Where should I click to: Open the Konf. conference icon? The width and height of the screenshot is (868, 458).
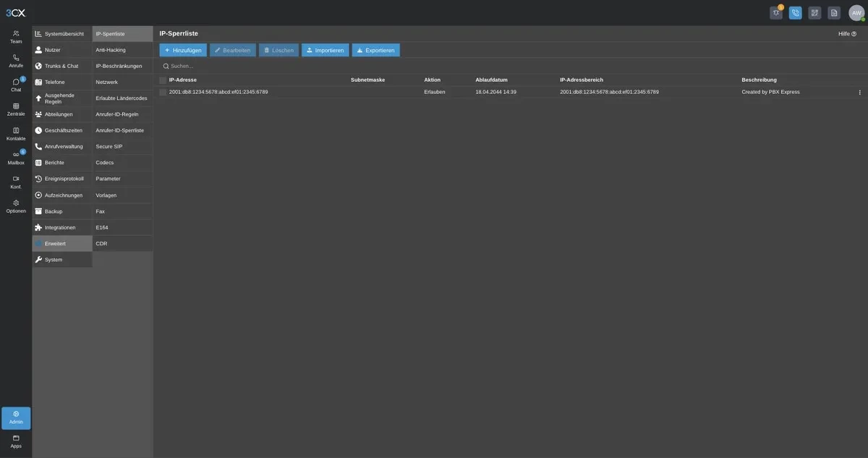(16, 182)
